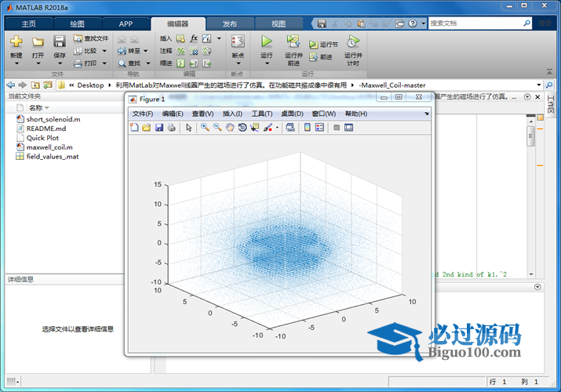The width and height of the screenshot is (561, 392).
Task: Expand the 新建 dropdown arrow
Action: tap(16, 64)
